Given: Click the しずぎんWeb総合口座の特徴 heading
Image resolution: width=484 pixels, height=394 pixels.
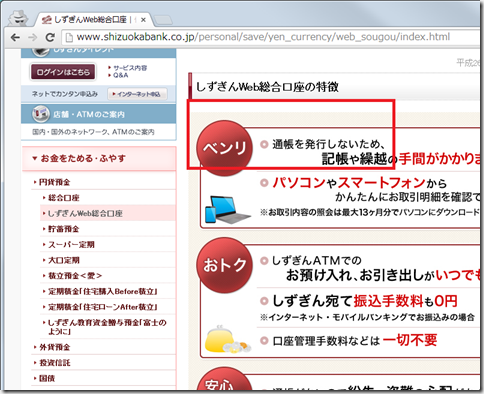Looking at the screenshot, I should 267,87.
